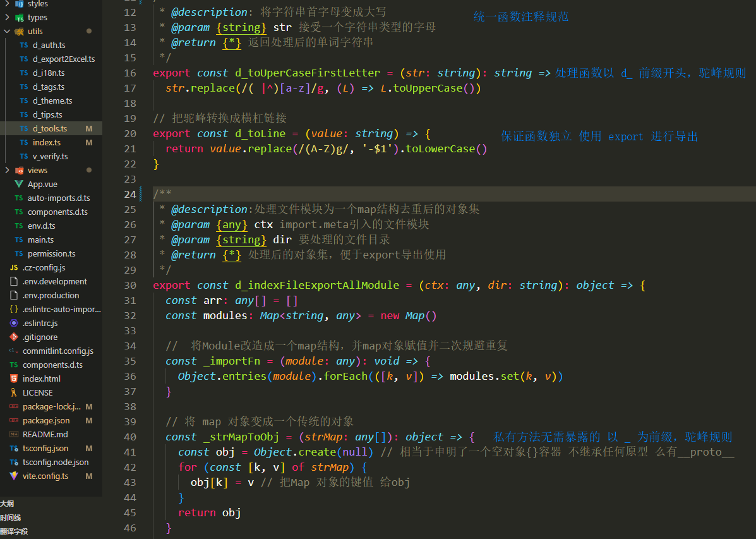Expand the 翻译字段 section

click(x=14, y=532)
